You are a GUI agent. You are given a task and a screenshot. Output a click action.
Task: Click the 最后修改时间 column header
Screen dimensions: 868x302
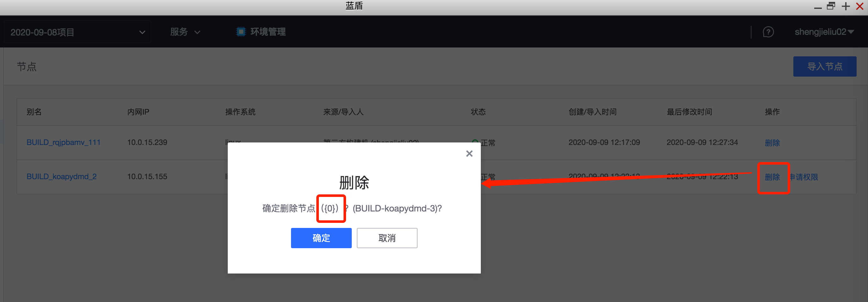tap(689, 112)
